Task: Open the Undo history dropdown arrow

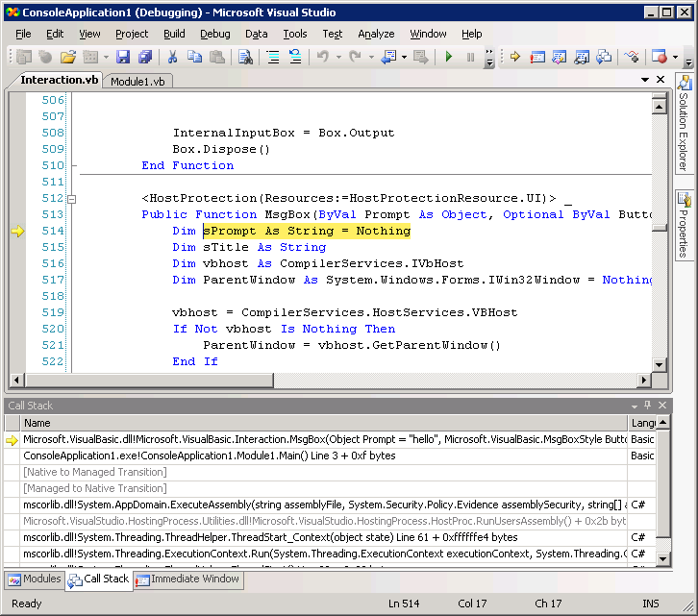Action: point(338,57)
